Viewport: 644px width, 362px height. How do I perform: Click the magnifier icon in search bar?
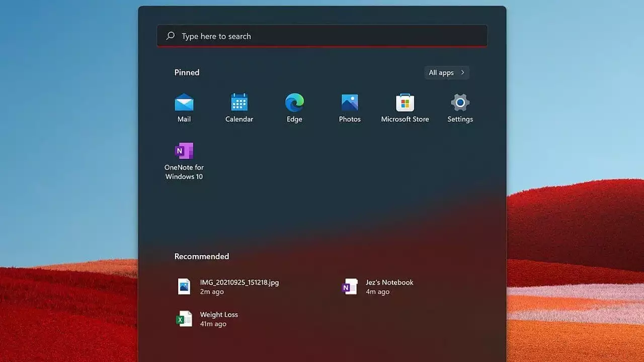171,36
